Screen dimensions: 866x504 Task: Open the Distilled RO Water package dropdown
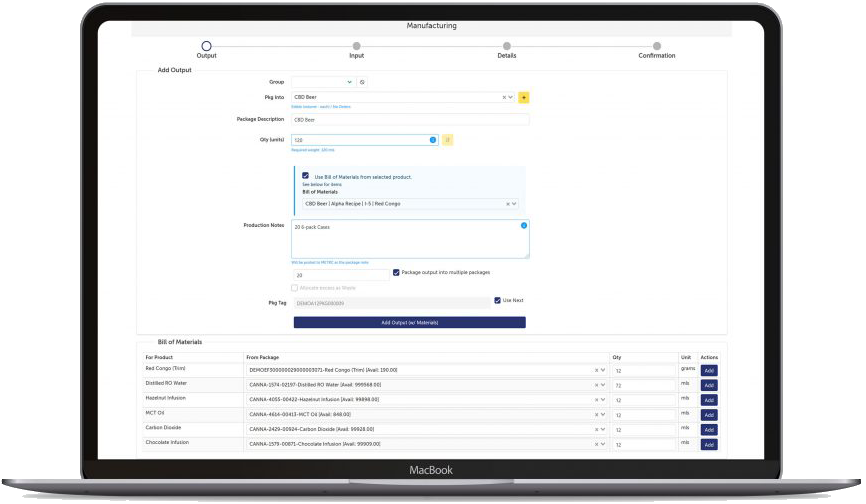[x=604, y=385]
